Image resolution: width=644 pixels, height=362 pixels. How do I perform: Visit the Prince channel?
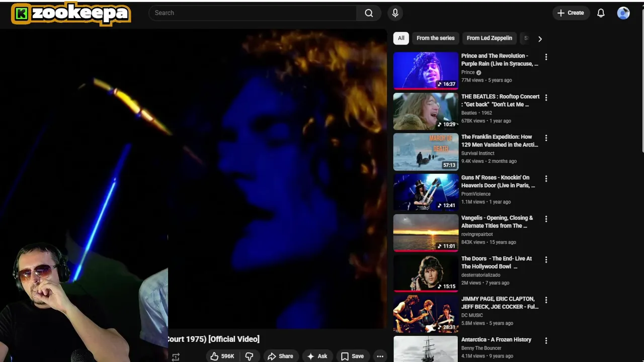[x=468, y=72]
